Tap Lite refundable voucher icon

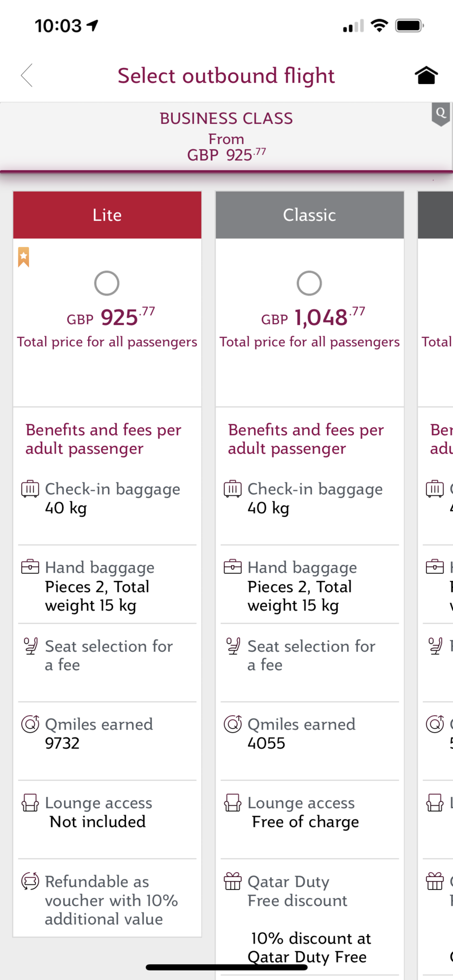coord(30,881)
